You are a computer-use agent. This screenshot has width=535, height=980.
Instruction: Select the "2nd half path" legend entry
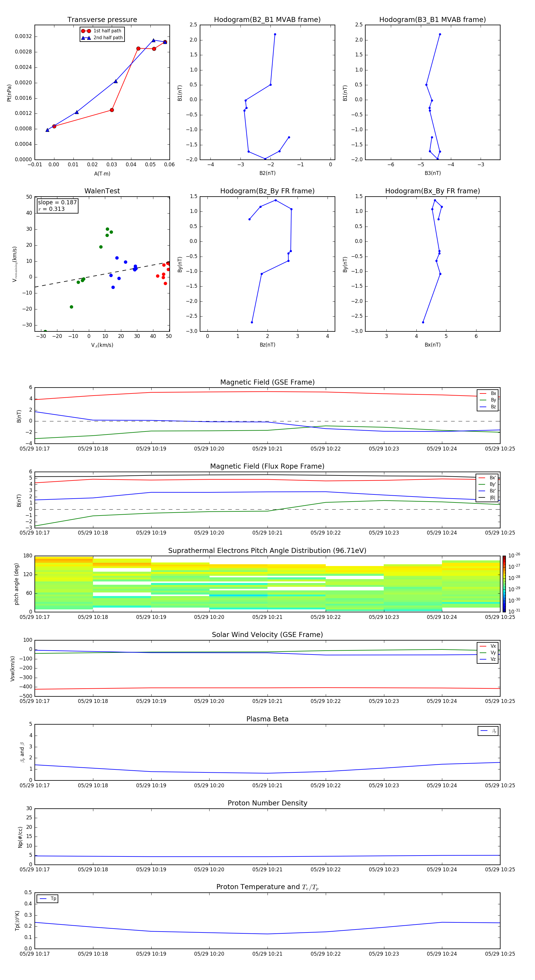tap(102, 38)
